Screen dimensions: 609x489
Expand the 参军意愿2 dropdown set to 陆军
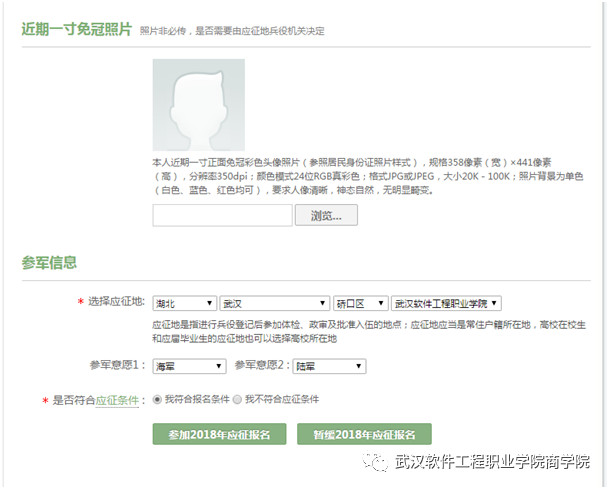pos(328,366)
